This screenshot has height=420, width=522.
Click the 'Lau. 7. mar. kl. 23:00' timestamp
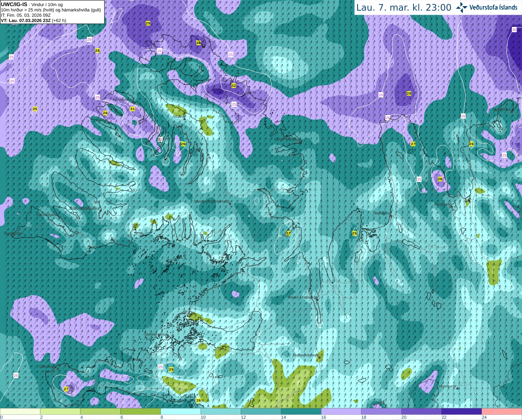[x=403, y=7]
